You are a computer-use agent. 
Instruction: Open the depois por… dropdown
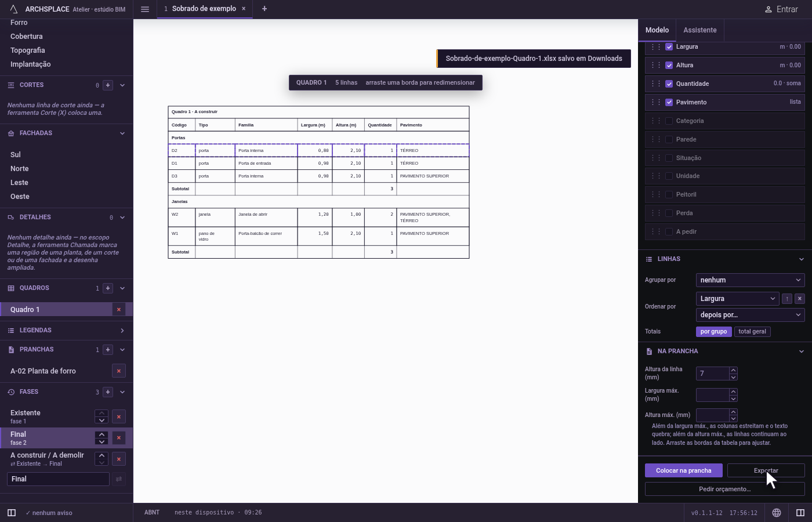[750, 315]
